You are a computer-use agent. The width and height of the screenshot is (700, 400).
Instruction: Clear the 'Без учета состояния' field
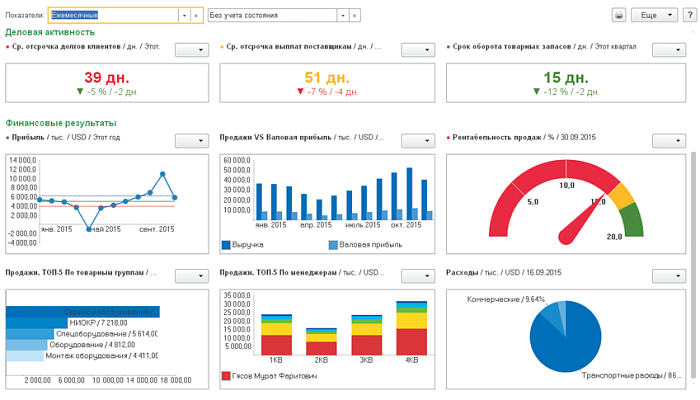(x=355, y=16)
